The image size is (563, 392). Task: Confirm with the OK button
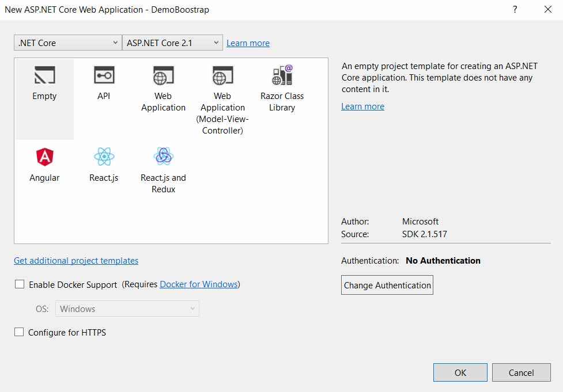click(460, 372)
